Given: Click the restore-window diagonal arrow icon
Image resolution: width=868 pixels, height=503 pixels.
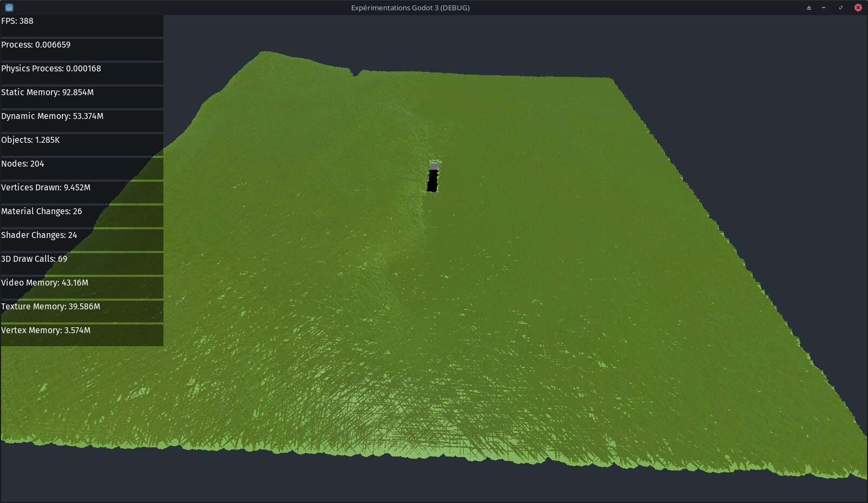Looking at the screenshot, I should coord(840,8).
